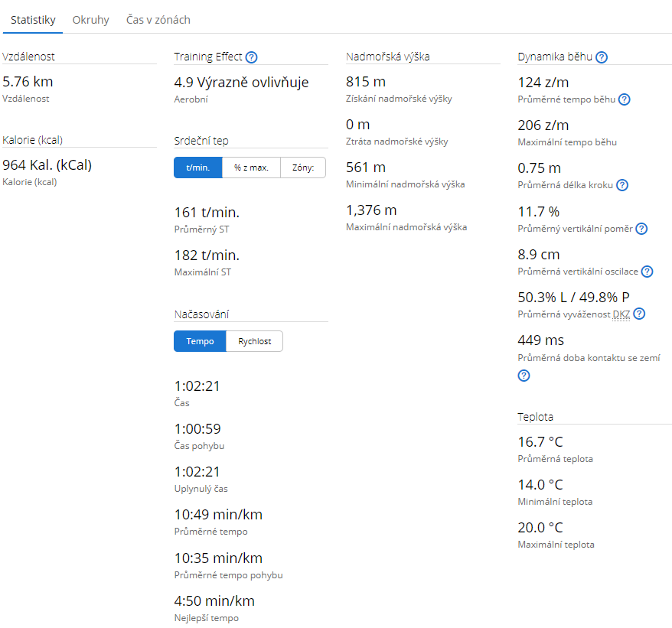Toggle heart rate view to Zóny
This screenshot has width=672, height=628.
click(x=303, y=168)
